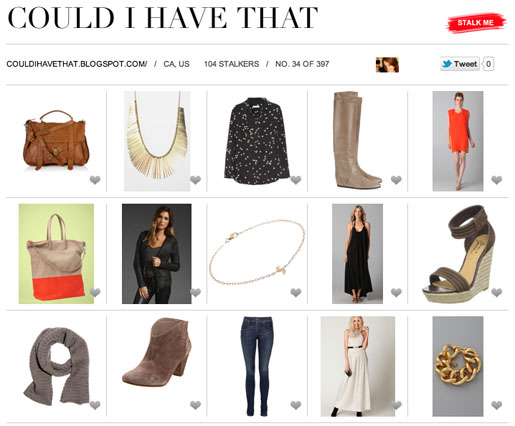The image size is (515, 426).
Task: Click the tweet count bubble
Action: coord(488,64)
